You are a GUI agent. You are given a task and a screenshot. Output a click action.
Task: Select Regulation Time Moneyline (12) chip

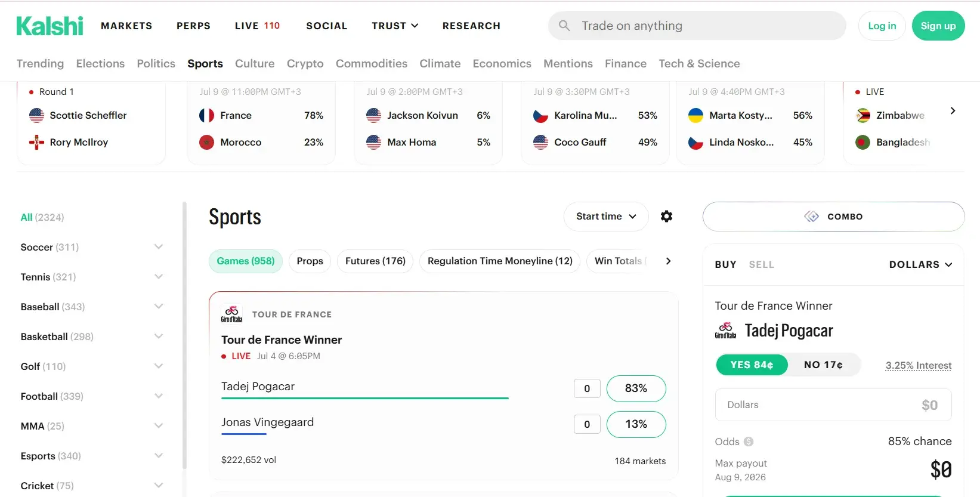tap(500, 261)
